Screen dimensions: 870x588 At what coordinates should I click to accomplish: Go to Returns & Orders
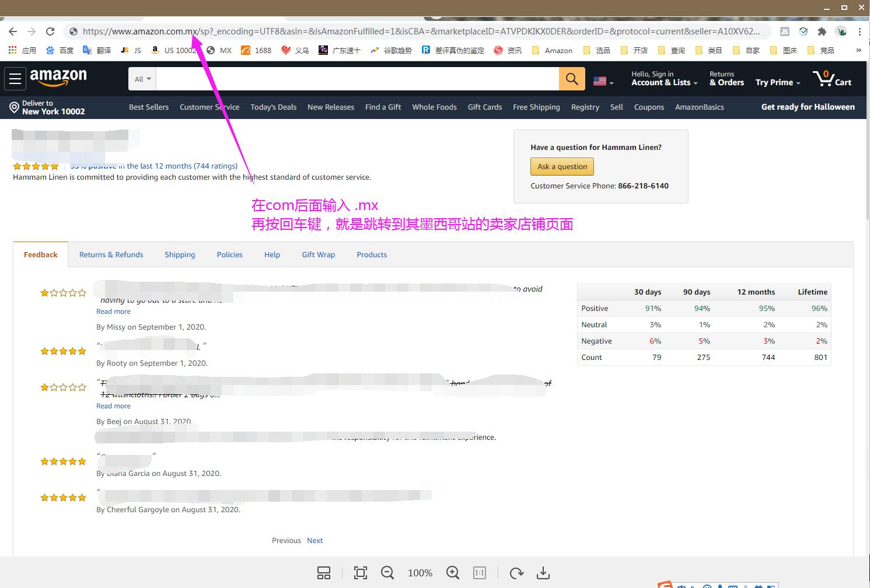[726, 79]
